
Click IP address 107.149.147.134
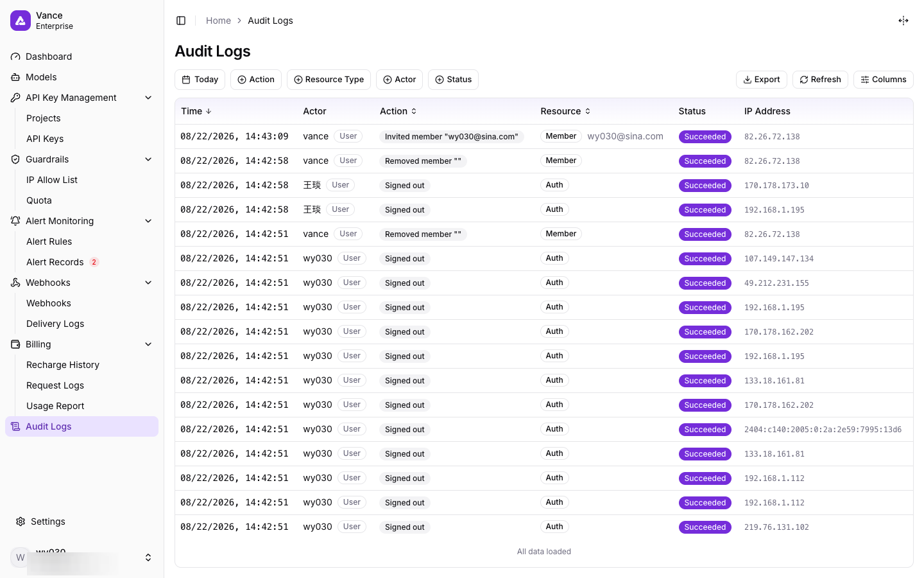[779, 259]
